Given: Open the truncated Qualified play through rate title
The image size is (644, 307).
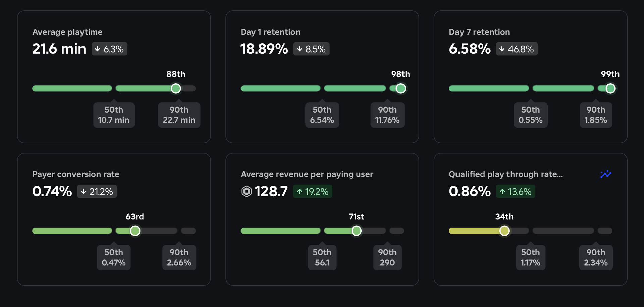Looking at the screenshot, I should pos(505,174).
